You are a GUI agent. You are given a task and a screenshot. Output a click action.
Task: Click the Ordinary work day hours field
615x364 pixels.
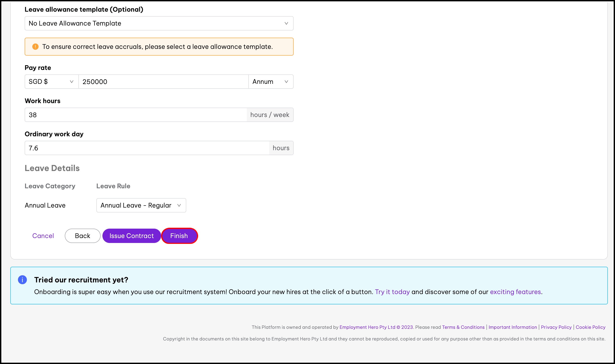pos(147,148)
